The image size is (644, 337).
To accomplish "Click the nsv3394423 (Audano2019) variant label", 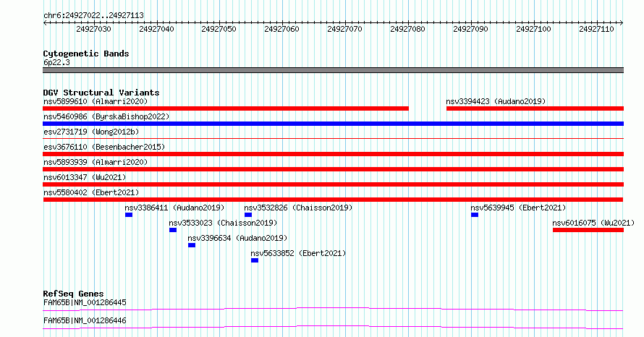I will pyautogui.click(x=496, y=101).
